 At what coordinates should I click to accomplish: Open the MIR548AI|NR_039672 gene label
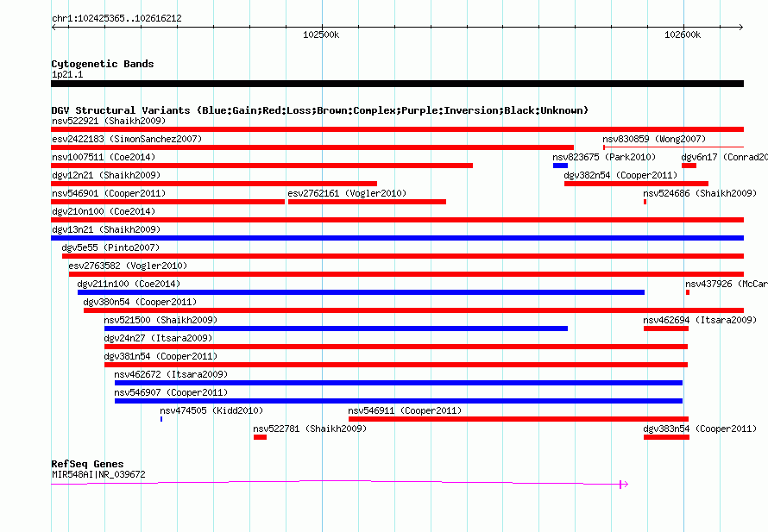98,474
